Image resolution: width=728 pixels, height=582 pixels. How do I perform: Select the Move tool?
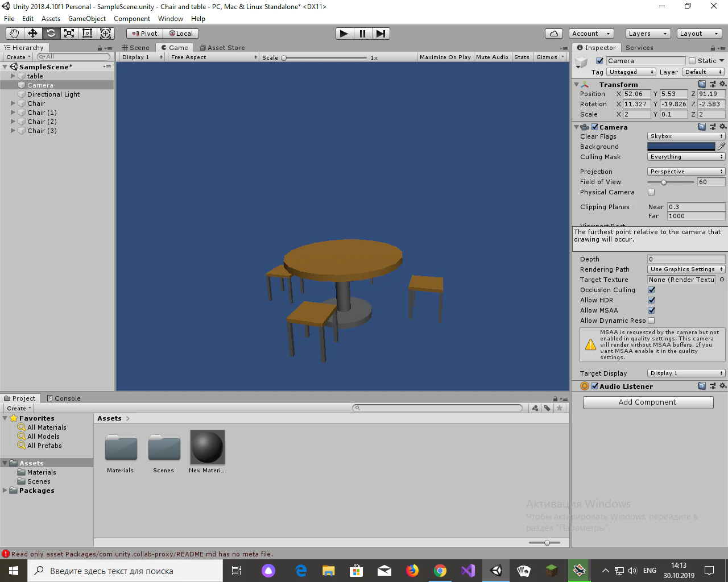click(32, 34)
